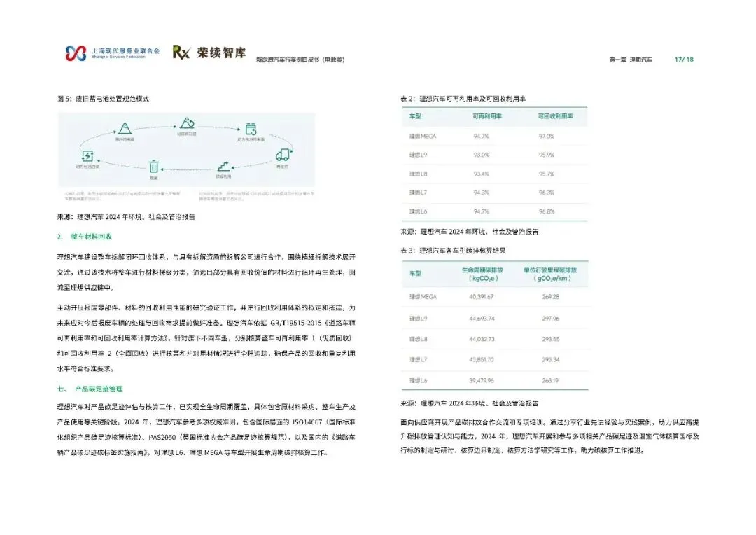756x535 pixels.
Task: Click the plain mountain icon in the battery cycle
Action: [125, 128]
